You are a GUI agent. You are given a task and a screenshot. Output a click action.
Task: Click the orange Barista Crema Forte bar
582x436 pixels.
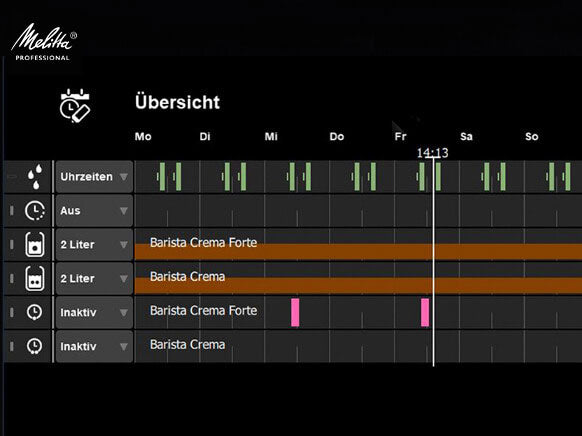coord(358,252)
